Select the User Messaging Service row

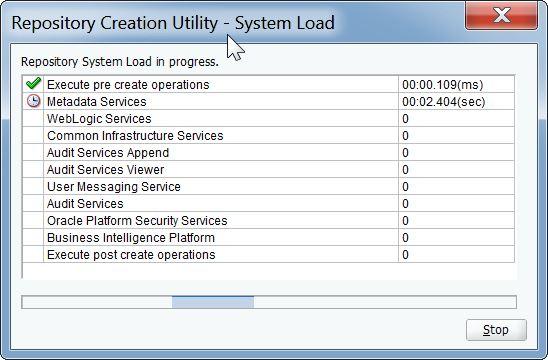coord(268,186)
